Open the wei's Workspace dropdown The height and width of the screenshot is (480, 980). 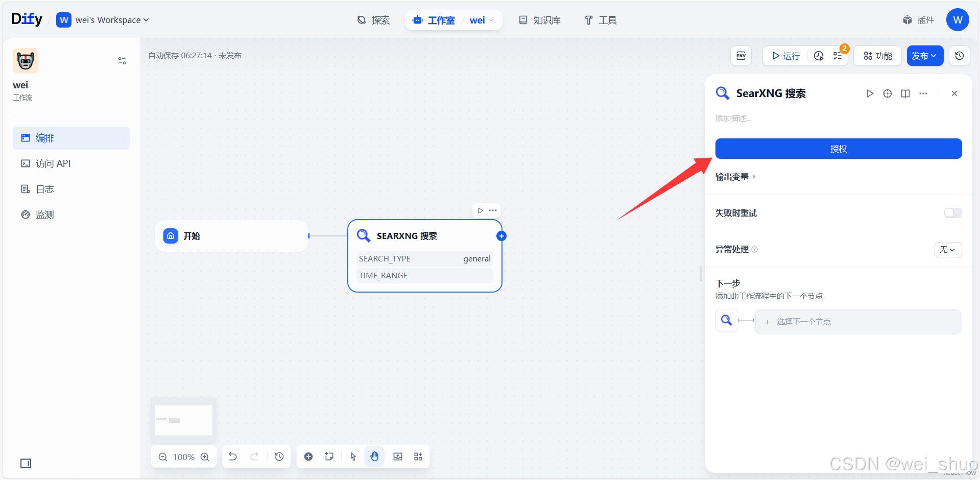point(103,20)
